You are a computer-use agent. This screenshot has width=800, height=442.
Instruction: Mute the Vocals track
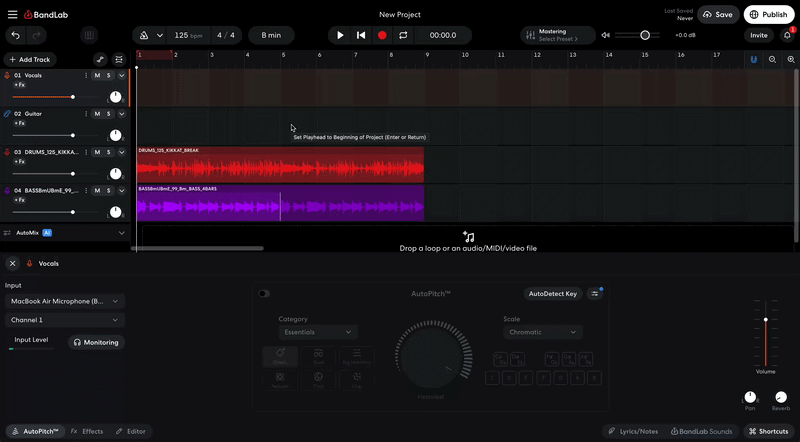97,75
